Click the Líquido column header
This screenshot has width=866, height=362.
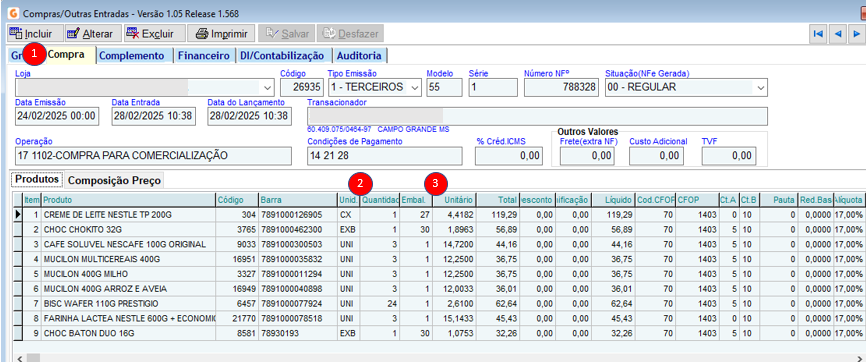(x=614, y=200)
